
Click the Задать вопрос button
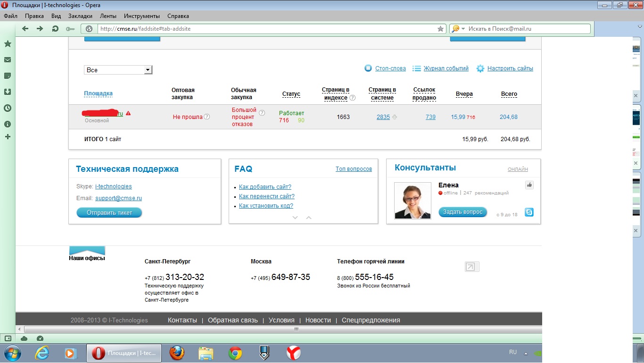(x=462, y=212)
